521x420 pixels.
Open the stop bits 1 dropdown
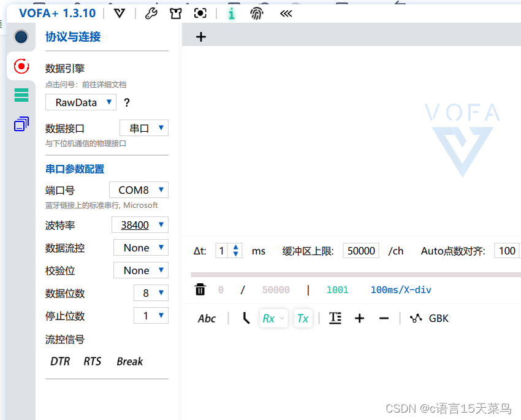point(151,316)
